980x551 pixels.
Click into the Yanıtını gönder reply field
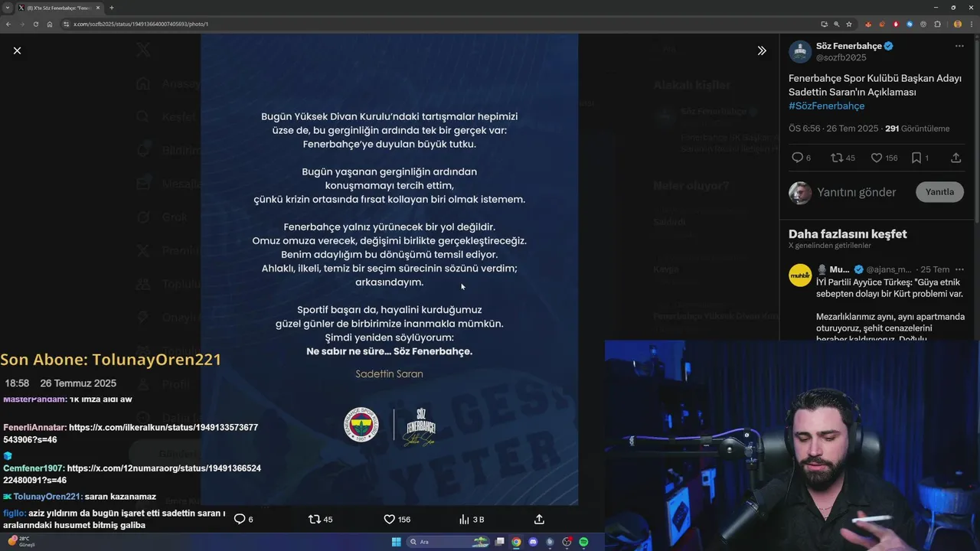click(857, 192)
